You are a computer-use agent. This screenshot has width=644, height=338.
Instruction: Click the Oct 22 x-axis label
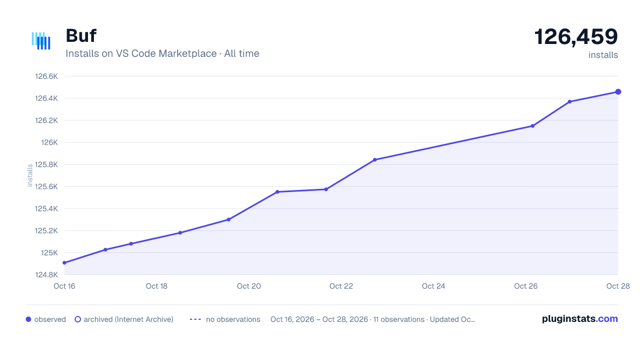pos(341,286)
